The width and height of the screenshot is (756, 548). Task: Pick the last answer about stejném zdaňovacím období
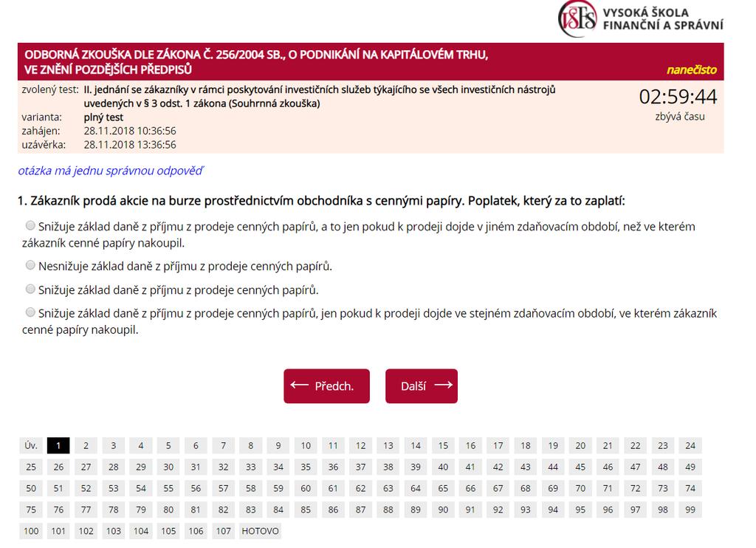[30, 312]
